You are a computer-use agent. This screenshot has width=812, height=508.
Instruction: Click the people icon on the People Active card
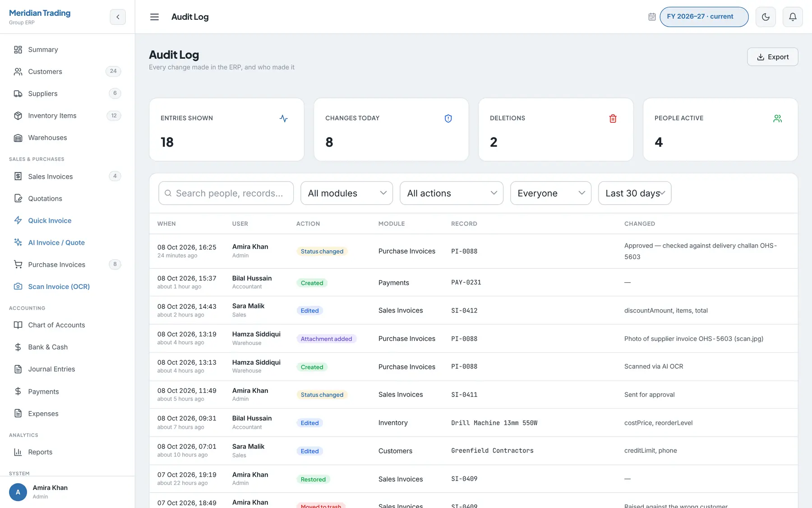tap(777, 118)
